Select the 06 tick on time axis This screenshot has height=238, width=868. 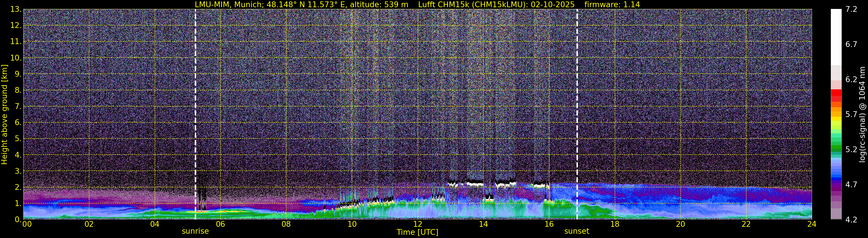[x=220, y=224]
